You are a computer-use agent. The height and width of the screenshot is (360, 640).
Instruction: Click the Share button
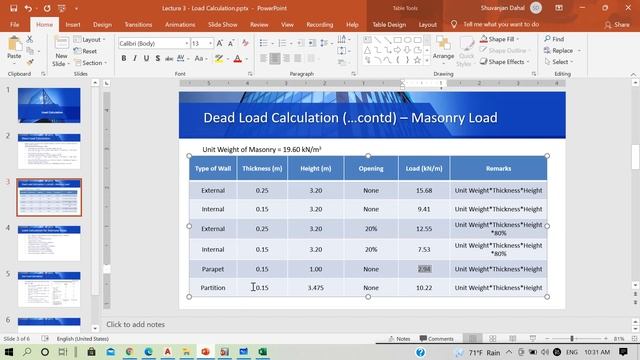point(617,25)
